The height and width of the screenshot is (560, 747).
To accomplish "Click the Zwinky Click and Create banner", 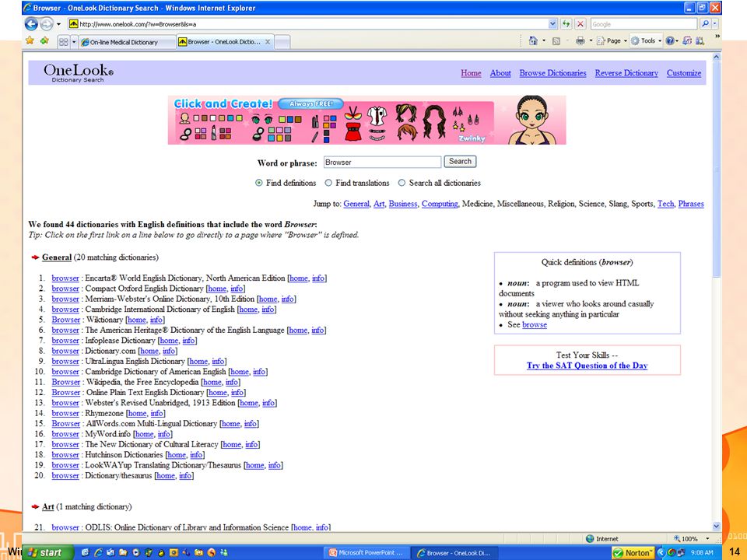I will [366, 120].
